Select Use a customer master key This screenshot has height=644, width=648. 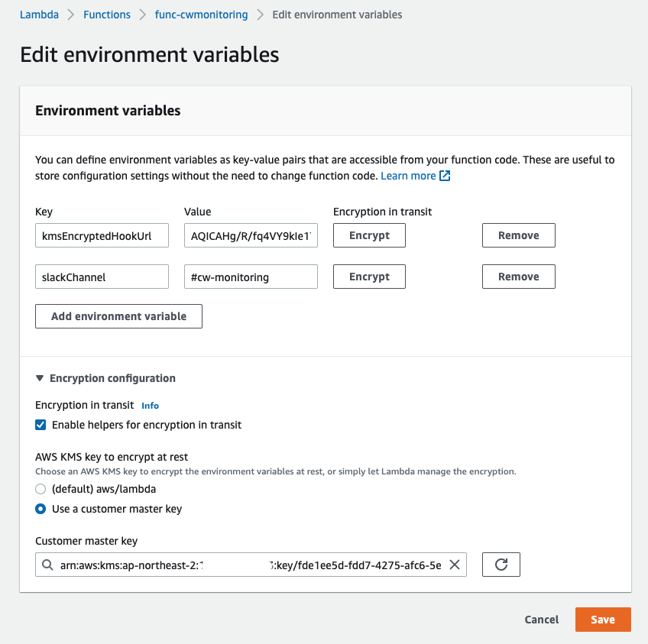point(41,509)
